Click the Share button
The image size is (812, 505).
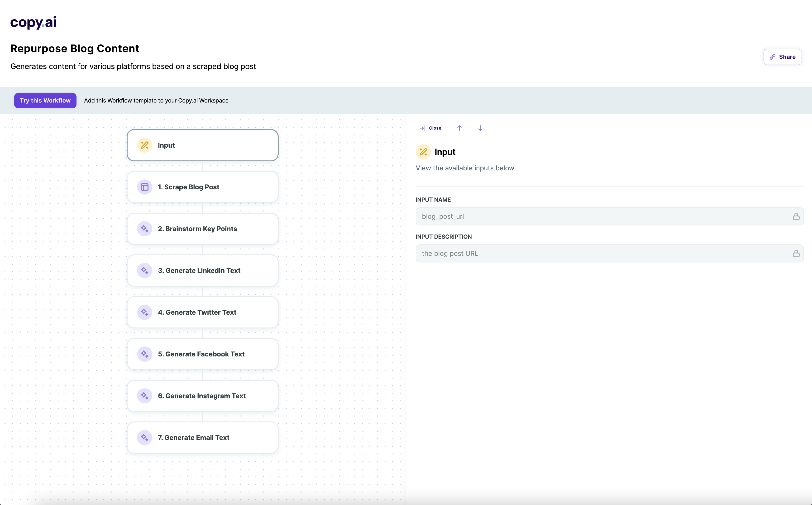(x=782, y=57)
